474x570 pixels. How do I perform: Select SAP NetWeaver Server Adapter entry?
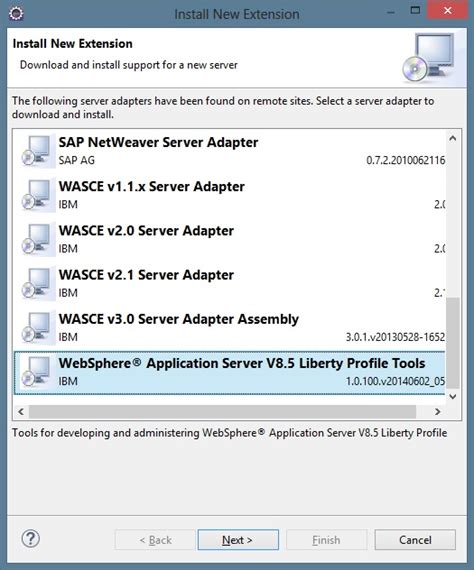tap(229, 151)
